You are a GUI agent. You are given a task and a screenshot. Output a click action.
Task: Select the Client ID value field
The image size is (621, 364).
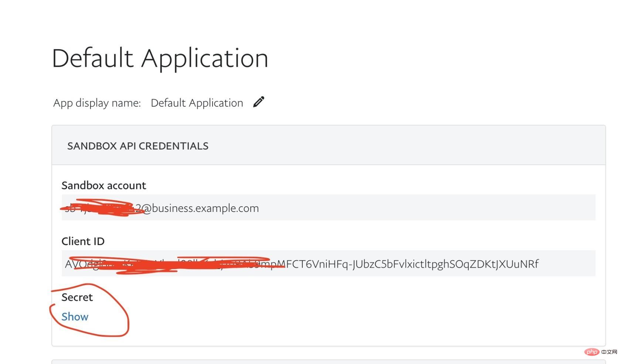click(x=328, y=263)
